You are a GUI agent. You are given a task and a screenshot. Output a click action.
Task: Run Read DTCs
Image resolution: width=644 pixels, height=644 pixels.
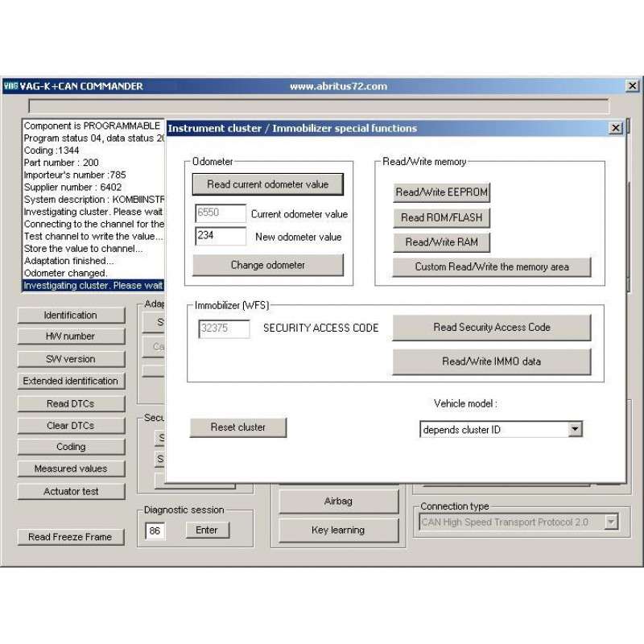(71, 403)
